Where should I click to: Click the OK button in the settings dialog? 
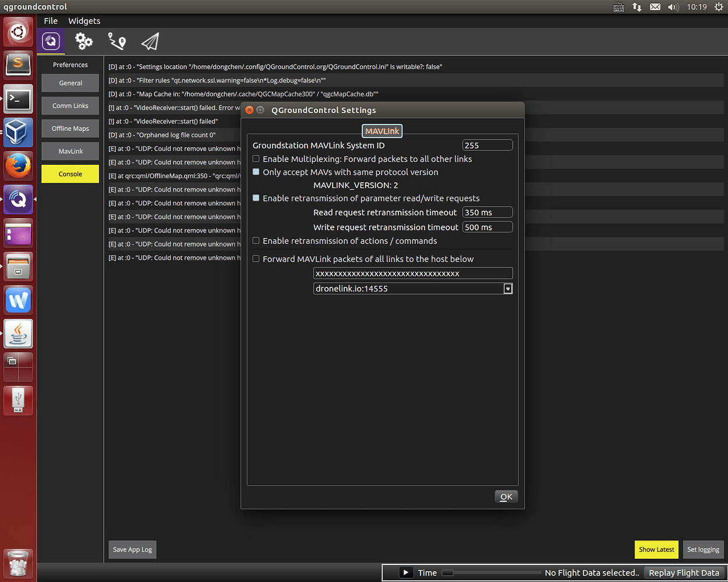(506, 496)
